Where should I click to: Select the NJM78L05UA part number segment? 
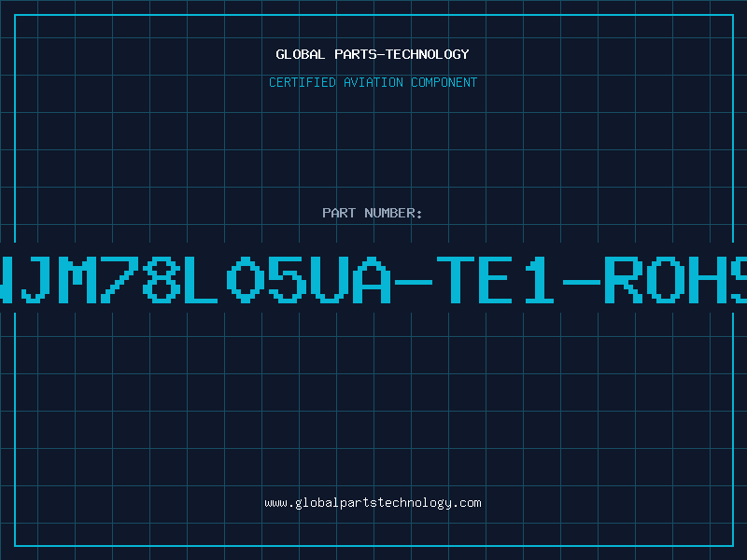point(195,279)
